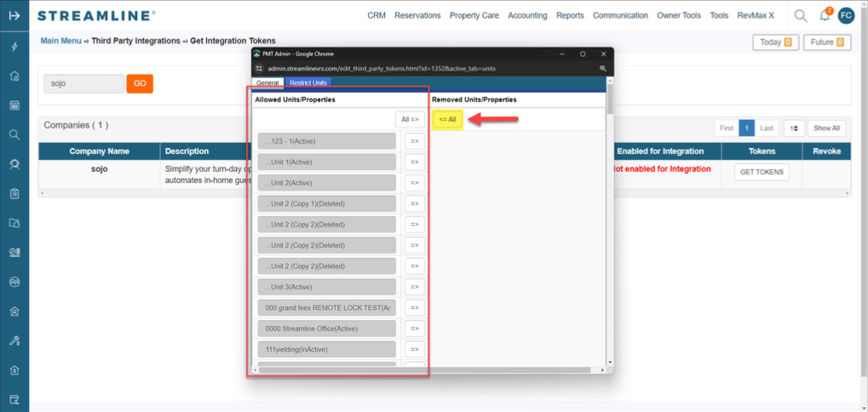Switch to the General tab
The width and height of the screenshot is (868, 412).
(267, 83)
